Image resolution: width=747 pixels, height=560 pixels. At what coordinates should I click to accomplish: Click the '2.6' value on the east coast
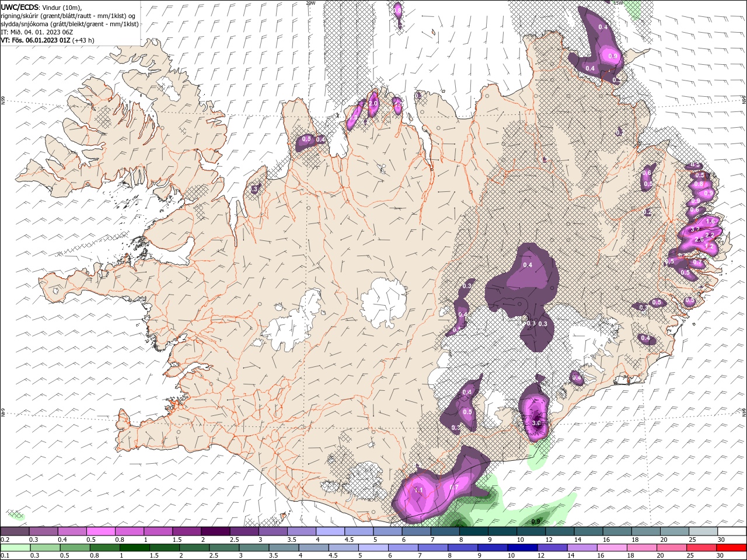(x=700, y=240)
